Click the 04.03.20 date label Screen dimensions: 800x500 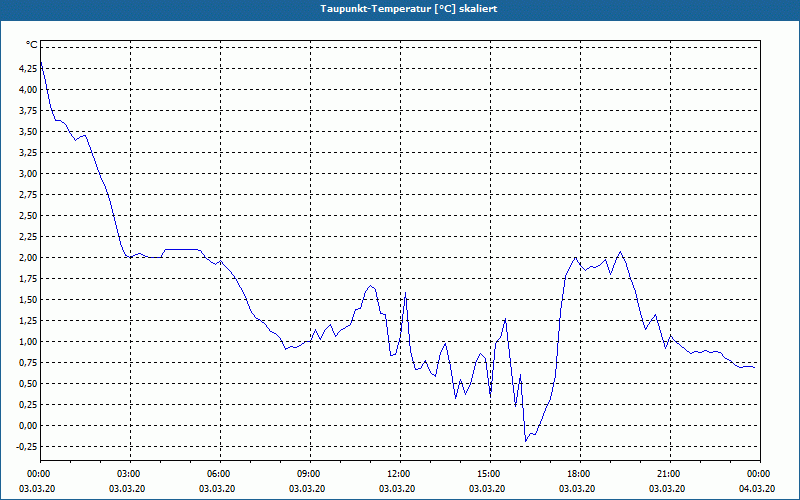pyautogui.click(x=757, y=489)
